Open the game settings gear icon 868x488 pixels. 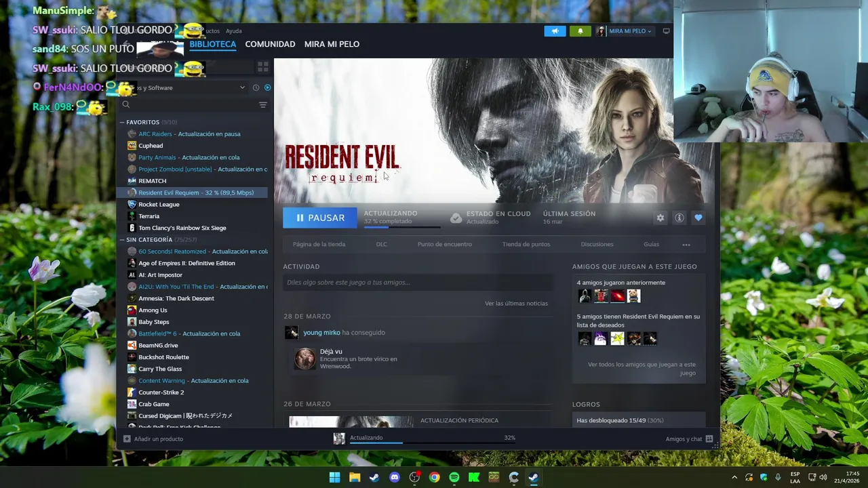click(x=660, y=218)
